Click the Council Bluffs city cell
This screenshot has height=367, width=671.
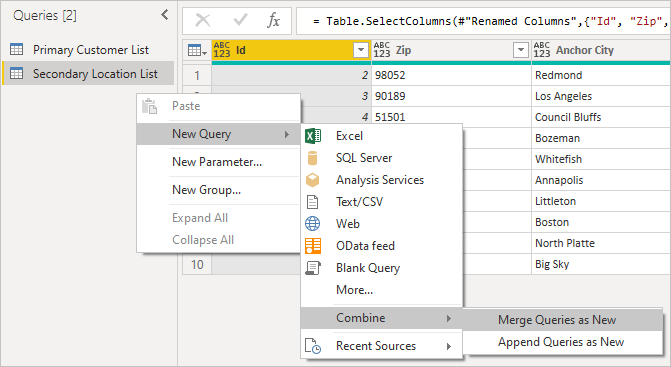click(601, 117)
